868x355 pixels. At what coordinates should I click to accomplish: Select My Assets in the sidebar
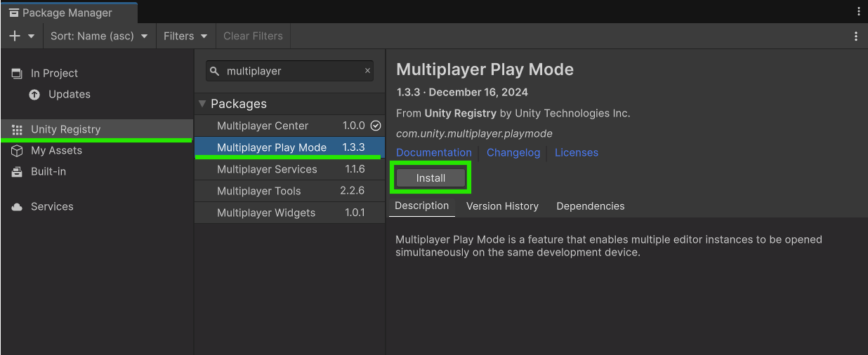(97, 150)
